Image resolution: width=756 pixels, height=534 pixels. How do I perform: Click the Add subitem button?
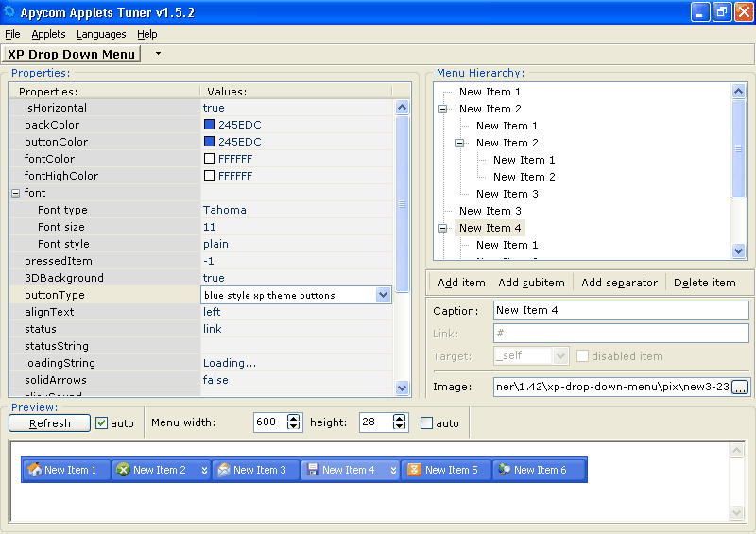531,283
